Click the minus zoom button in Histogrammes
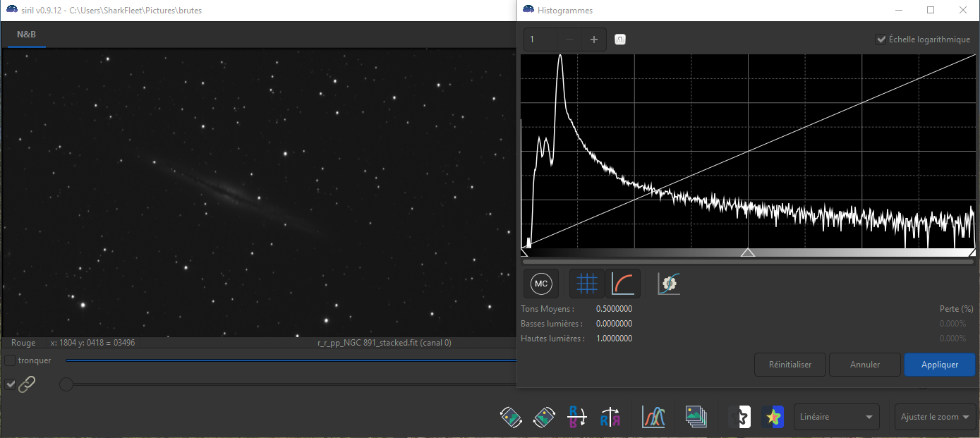This screenshot has height=438, width=980. (x=569, y=39)
